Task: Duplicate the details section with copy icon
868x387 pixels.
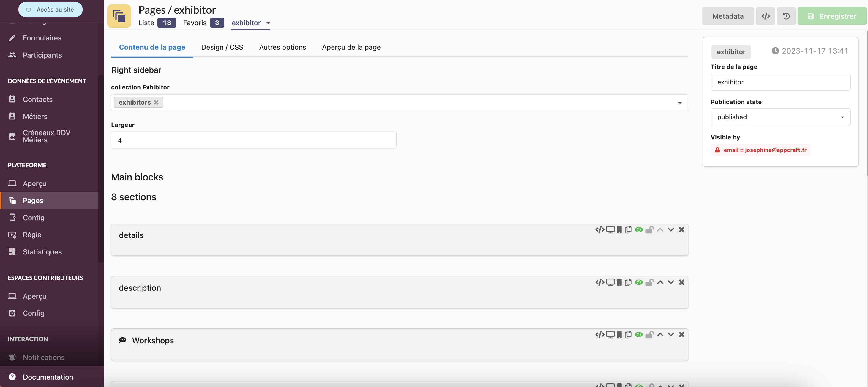Action: point(628,229)
